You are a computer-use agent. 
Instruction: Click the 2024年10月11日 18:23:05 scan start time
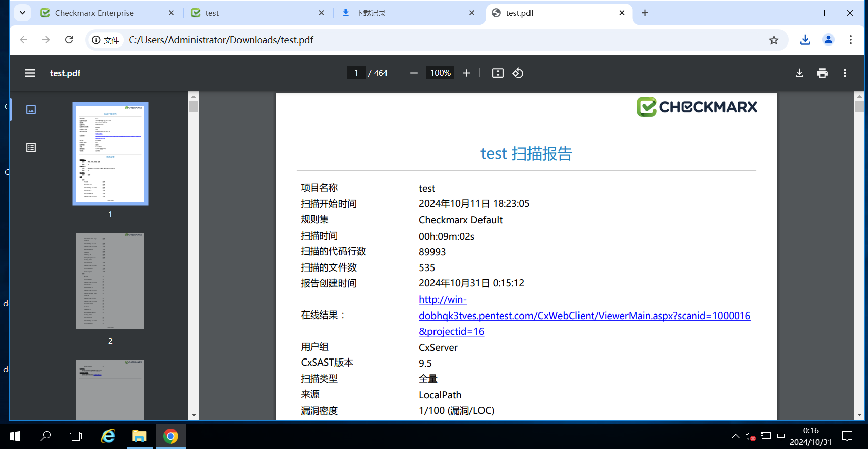474,204
